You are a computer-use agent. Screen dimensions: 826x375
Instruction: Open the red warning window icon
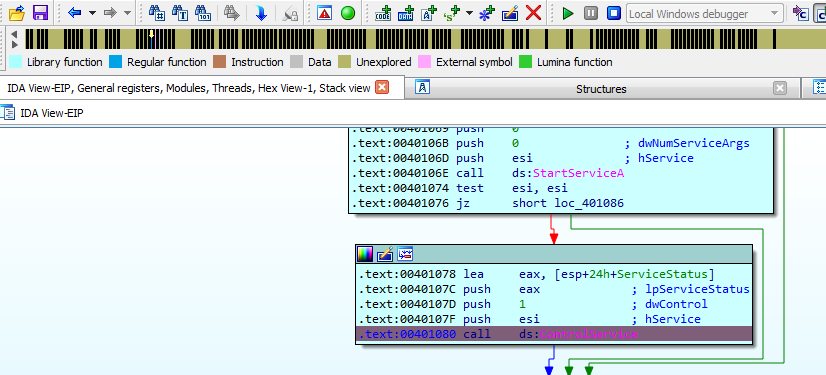(324, 13)
